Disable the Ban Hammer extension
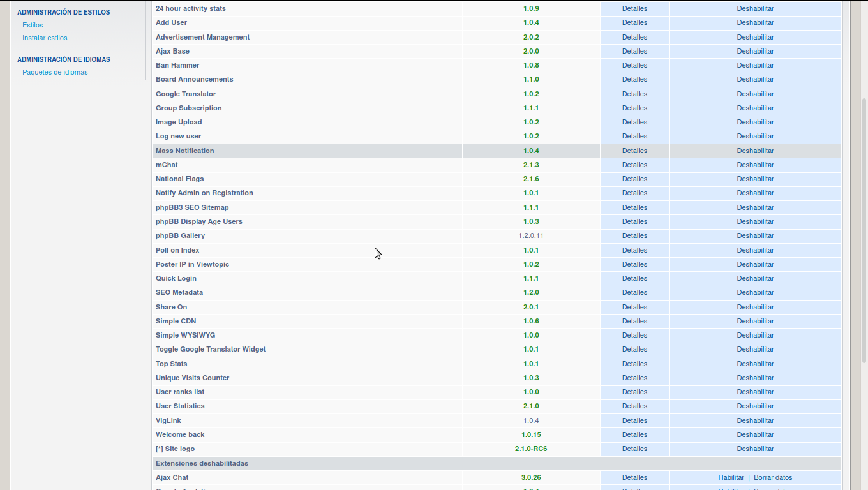Screen dimensions: 868x490 [755, 65]
